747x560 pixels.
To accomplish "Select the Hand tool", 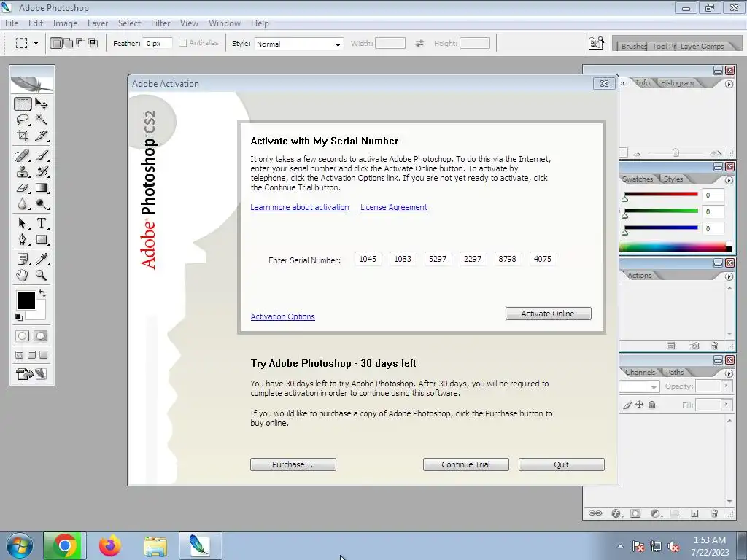I will click(x=23, y=275).
